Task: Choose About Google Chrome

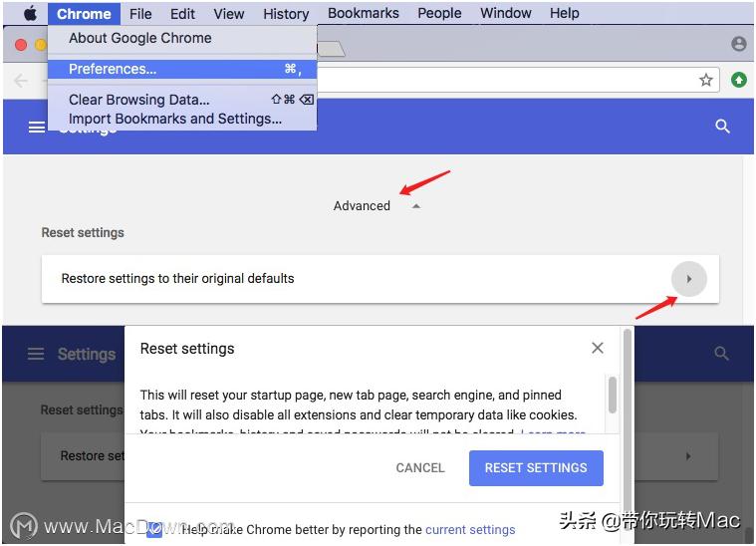Action: [182, 38]
